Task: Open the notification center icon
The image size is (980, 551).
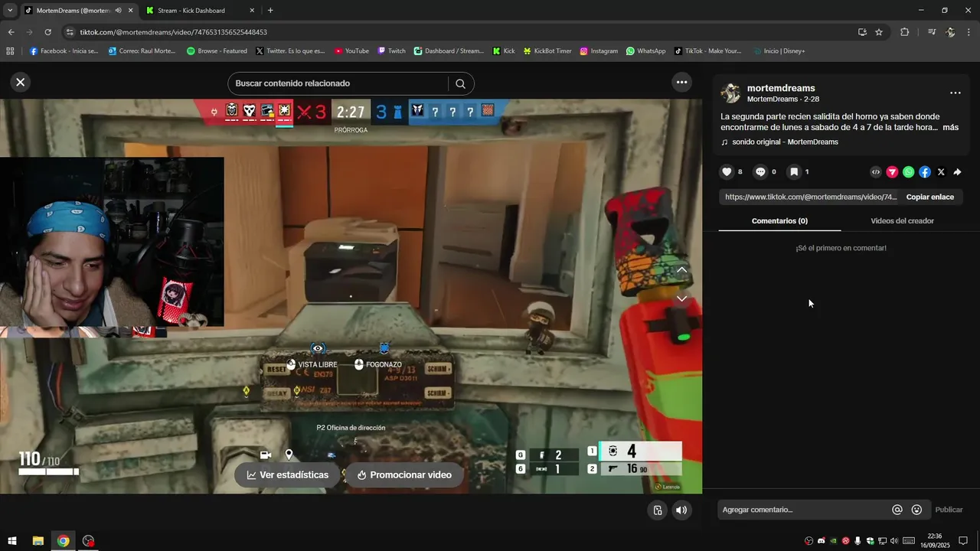Action: click(x=963, y=541)
